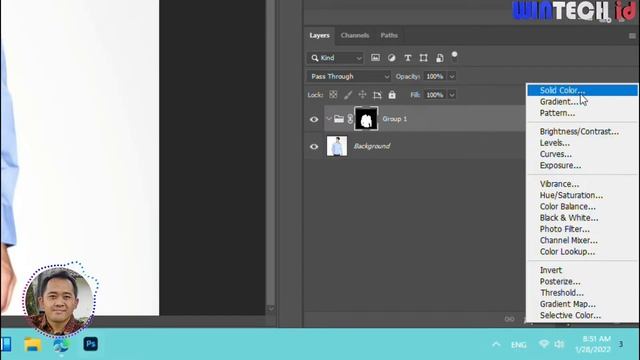This screenshot has width=640, height=360.
Task: Add Hue/Saturation adjustment layer
Action: (x=582, y=195)
